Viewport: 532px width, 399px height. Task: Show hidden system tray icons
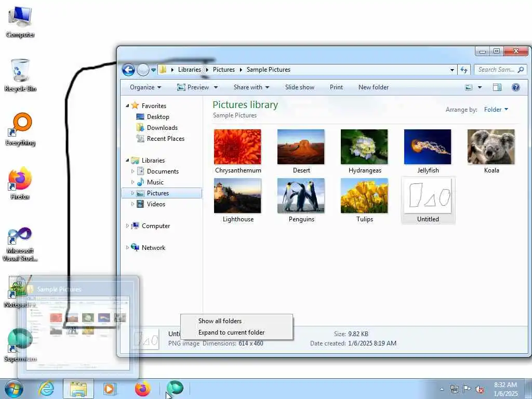click(x=442, y=390)
